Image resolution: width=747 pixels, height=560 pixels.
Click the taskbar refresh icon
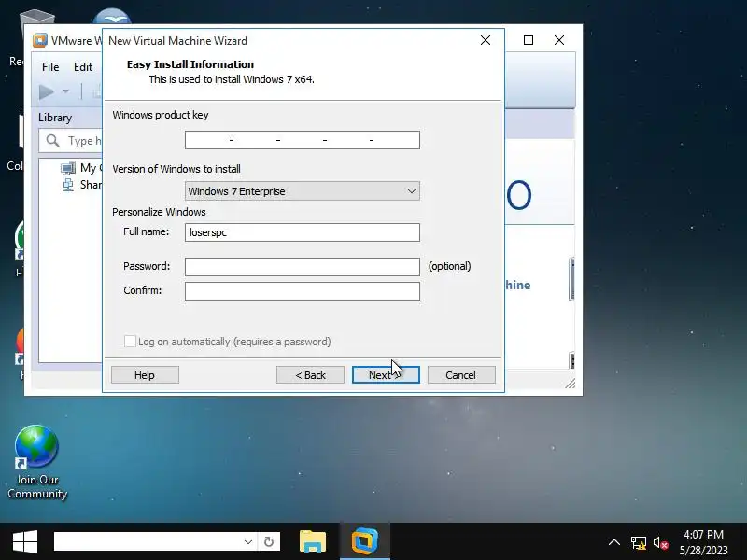(269, 542)
